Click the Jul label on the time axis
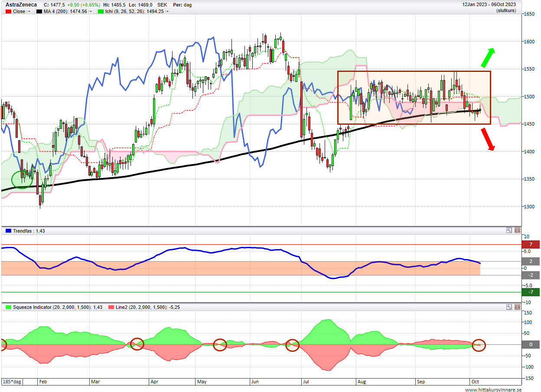Screen dimensions: 541x392 click(306, 382)
